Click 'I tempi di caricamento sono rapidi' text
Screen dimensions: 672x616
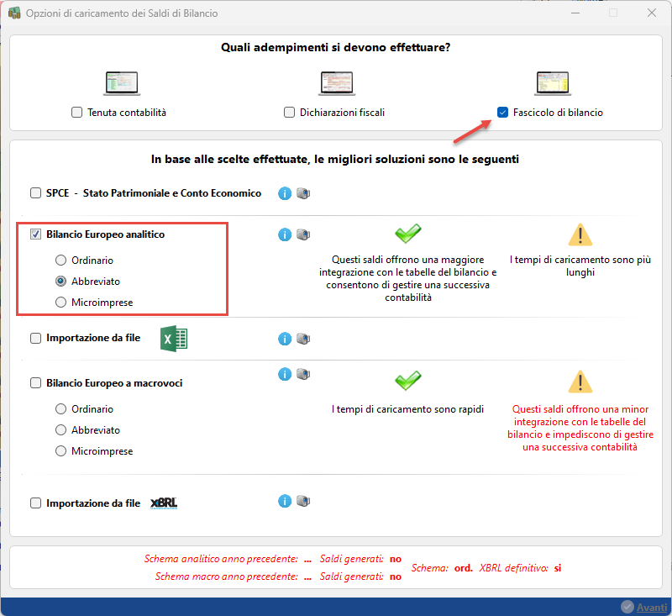click(x=407, y=409)
